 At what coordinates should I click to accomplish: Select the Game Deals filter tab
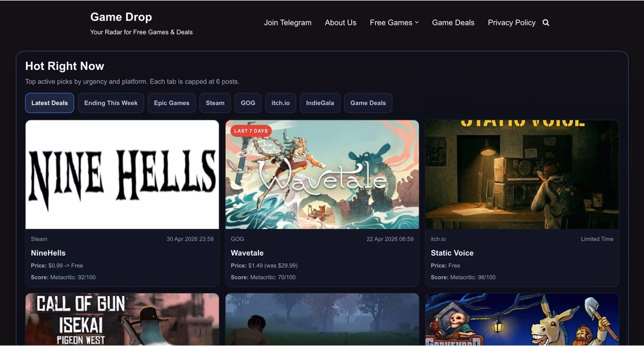pos(368,103)
